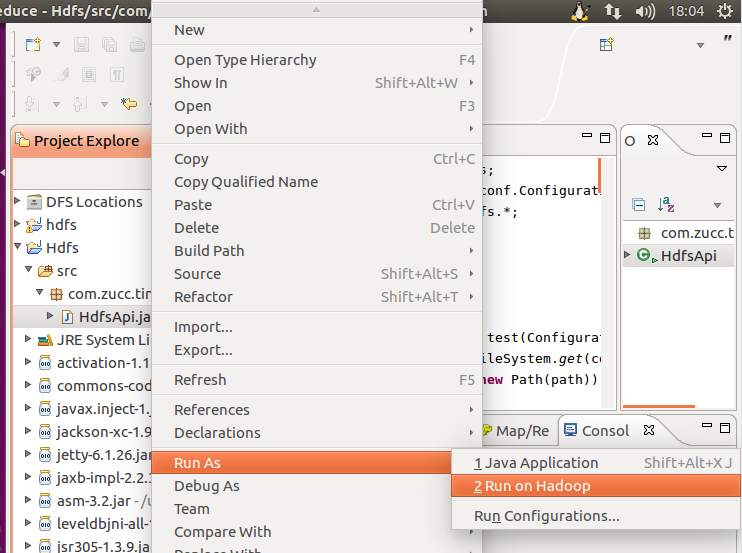Image resolution: width=742 pixels, height=553 pixels.
Task: Click the Print toolbar icon
Action: [x=137, y=44]
